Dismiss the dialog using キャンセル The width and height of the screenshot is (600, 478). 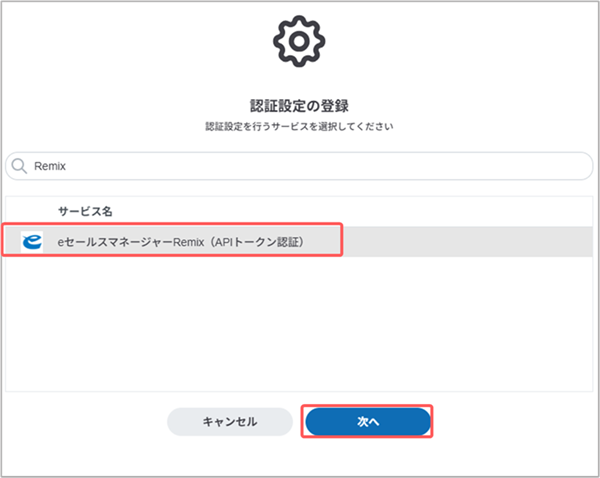click(230, 422)
